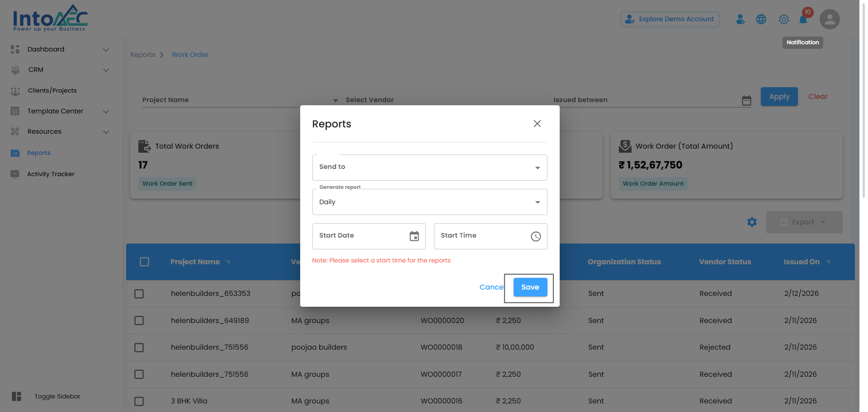The height and width of the screenshot is (412, 868).
Task: Click the user profile avatar
Action: pos(830,19)
